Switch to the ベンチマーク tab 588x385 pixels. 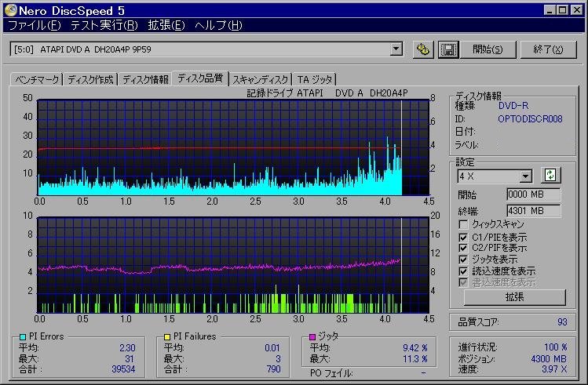pyautogui.click(x=37, y=79)
